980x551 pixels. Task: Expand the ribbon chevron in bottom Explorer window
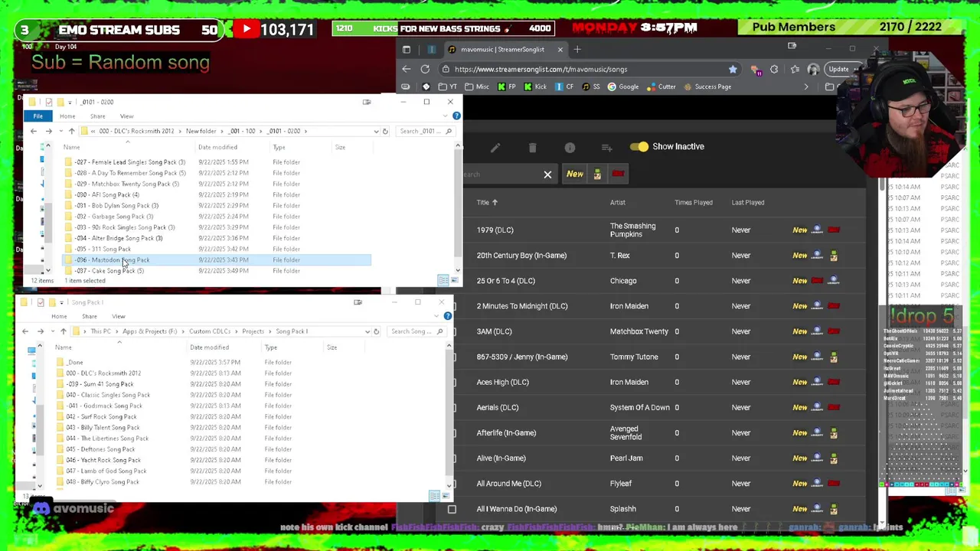point(438,315)
